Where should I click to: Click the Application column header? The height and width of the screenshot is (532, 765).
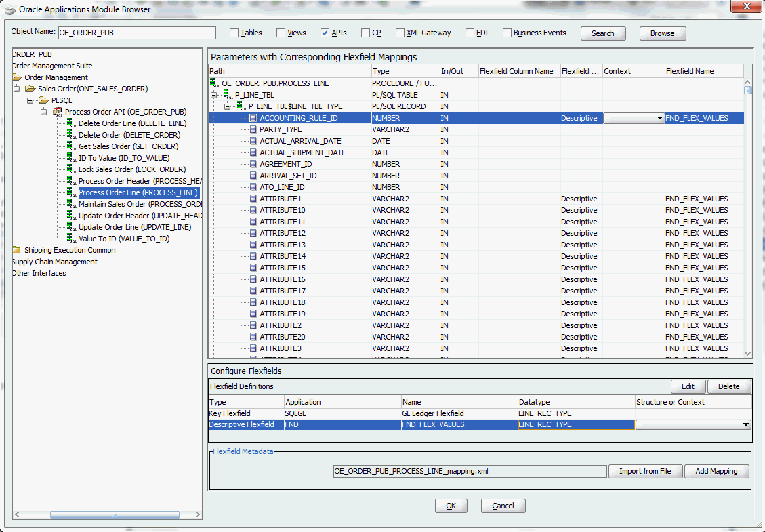342,402
